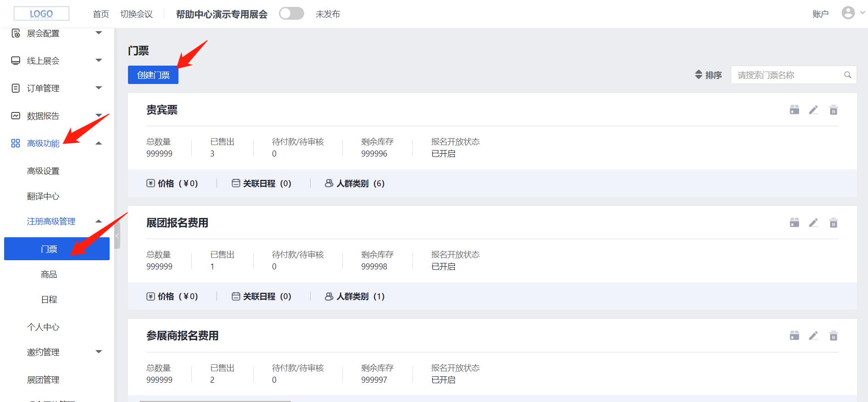Delete the 贵宾票 ticket via the trash icon
Image resolution: width=868 pixels, height=402 pixels.
(834, 110)
